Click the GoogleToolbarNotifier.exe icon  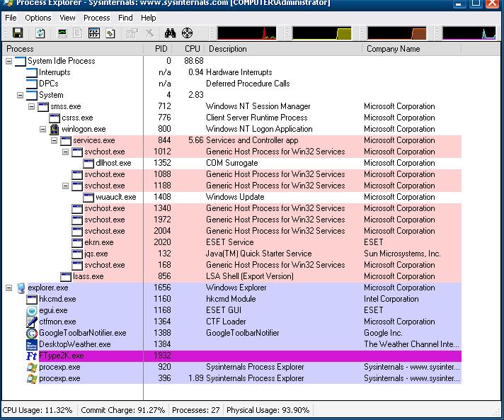[31, 333]
